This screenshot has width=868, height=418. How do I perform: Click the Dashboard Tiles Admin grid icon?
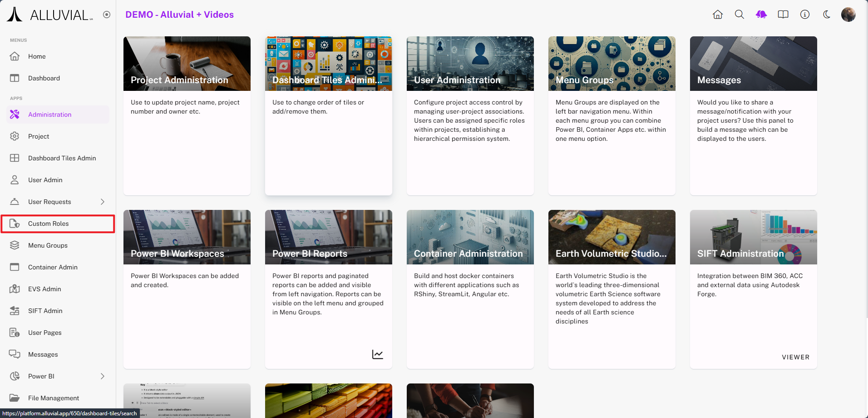click(x=15, y=158)
